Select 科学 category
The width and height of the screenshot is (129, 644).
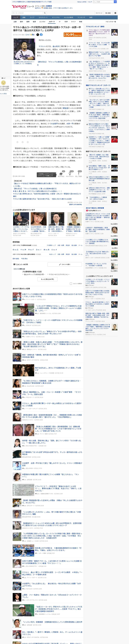66,22
